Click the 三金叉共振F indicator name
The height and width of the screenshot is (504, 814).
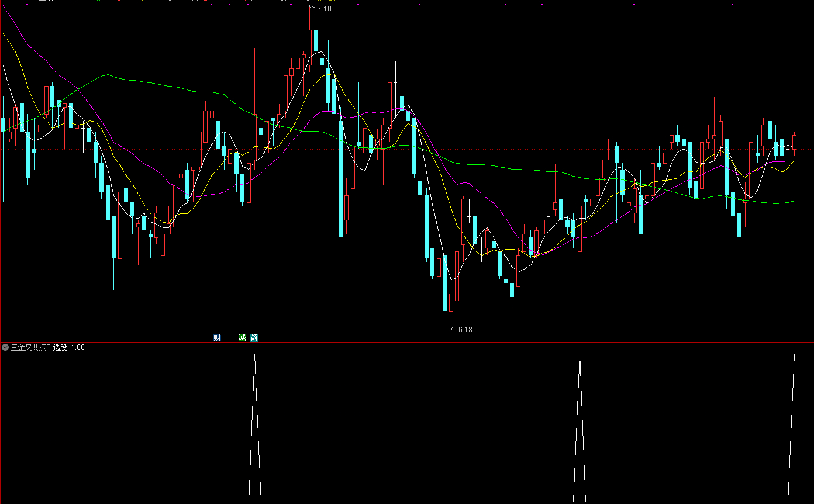point(30,347)
